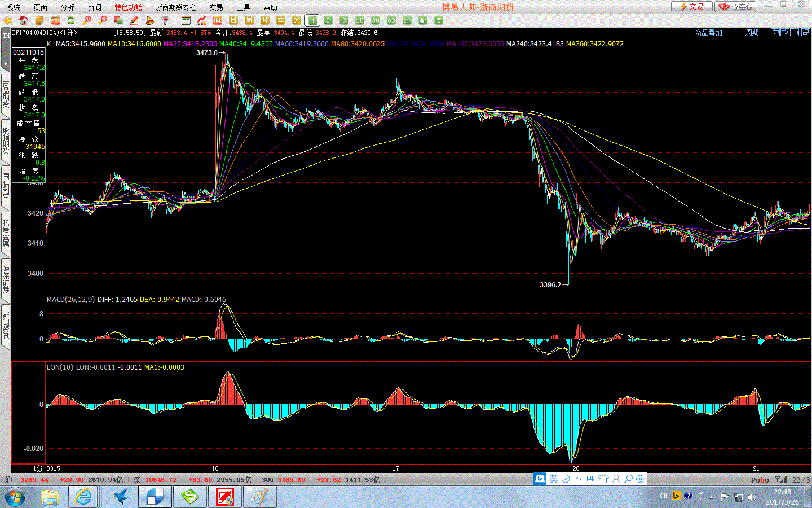Screen dimensions: 812x508
Task: Open the 分析 menu
Action: click(x=68, y=7)
